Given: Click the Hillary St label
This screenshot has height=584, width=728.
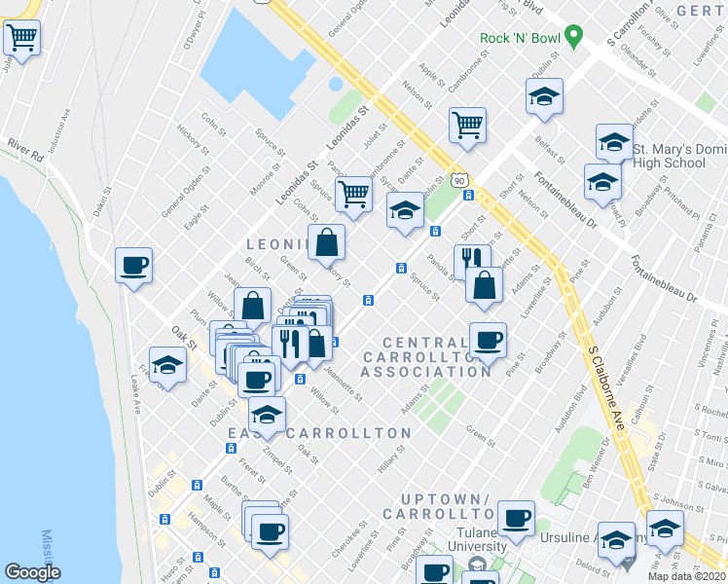Looking at the screenshot, I should coord(391,459).
